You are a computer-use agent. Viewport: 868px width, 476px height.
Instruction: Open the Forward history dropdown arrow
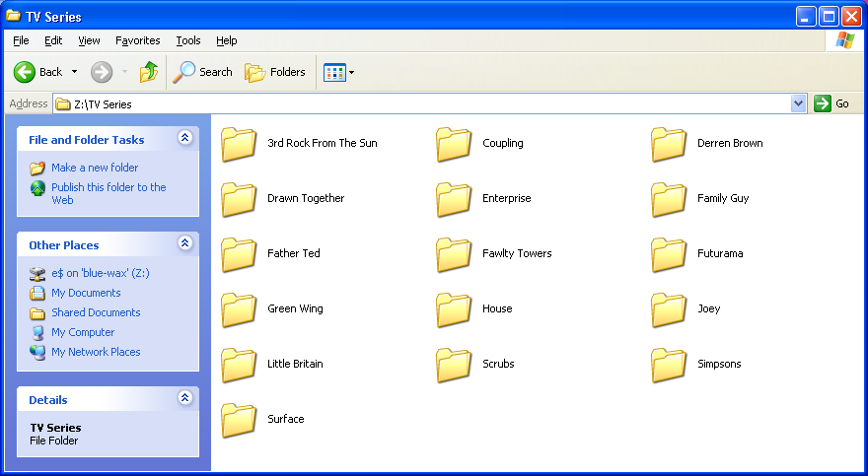tap(124, 72)
